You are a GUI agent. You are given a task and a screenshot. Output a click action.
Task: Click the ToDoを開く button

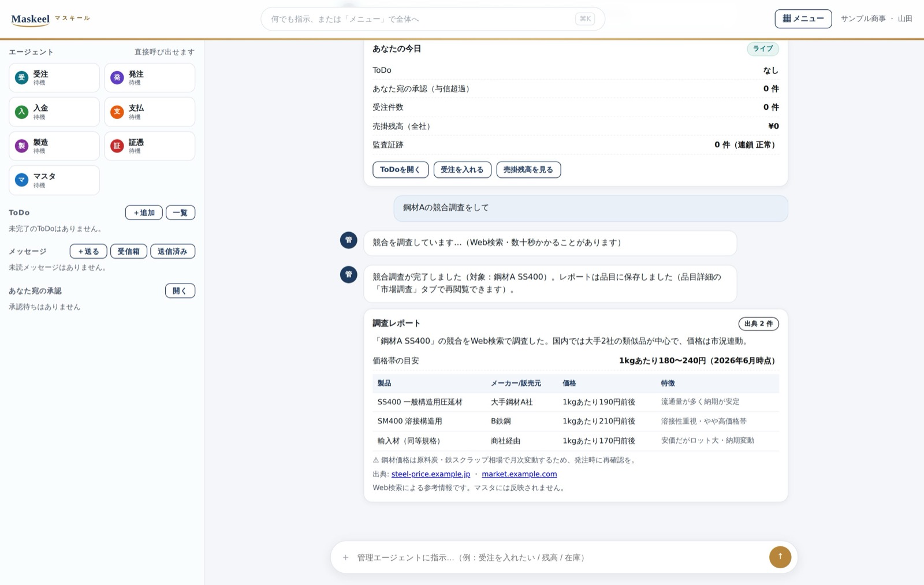point(400,170)
